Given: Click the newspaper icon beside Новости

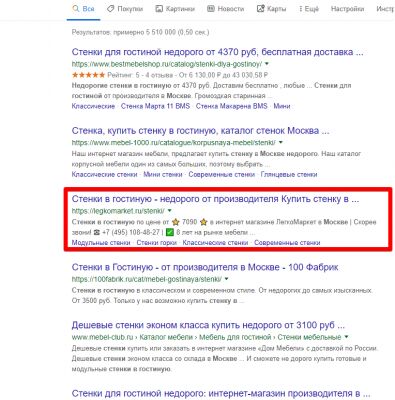Looking at the screenshot, I should [x=211, y=9].
